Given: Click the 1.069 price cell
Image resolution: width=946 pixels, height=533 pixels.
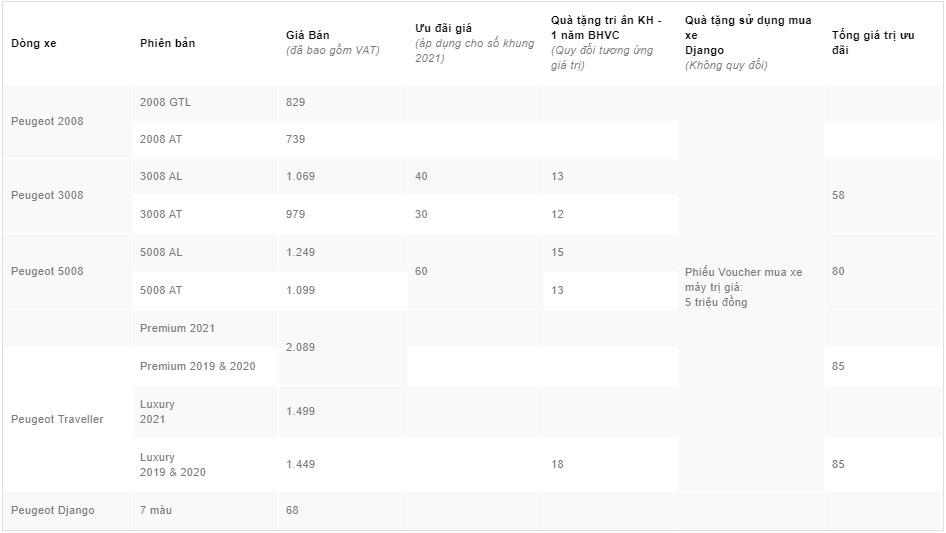Looking at the screenshot, I should (x=300, y=176).
